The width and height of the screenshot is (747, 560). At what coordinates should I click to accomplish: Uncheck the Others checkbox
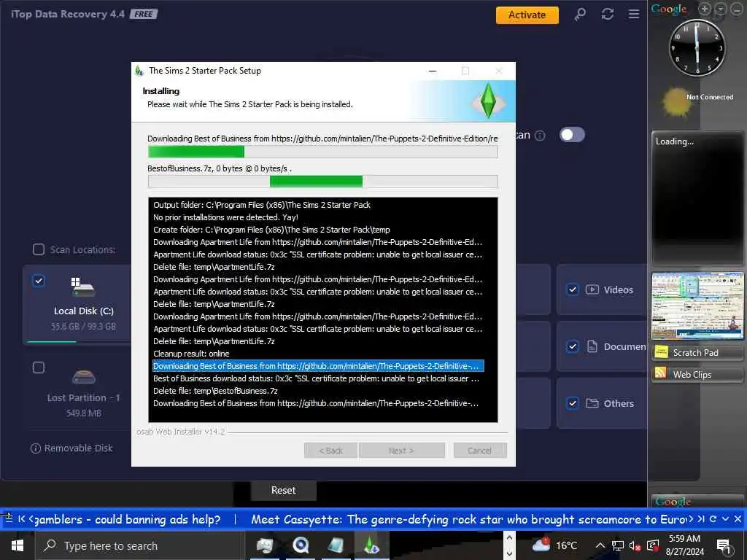(x=573, y=403)
